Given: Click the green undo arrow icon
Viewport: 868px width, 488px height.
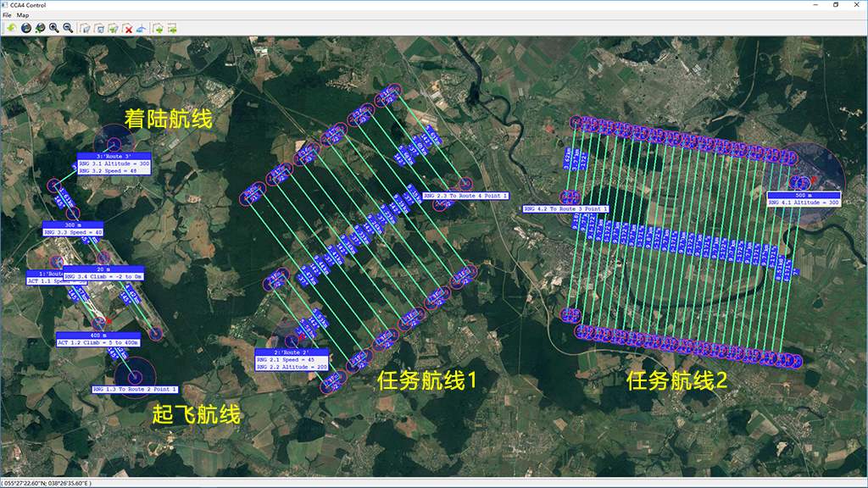Looking at the screenshot, I should click(x=11, y=28).
